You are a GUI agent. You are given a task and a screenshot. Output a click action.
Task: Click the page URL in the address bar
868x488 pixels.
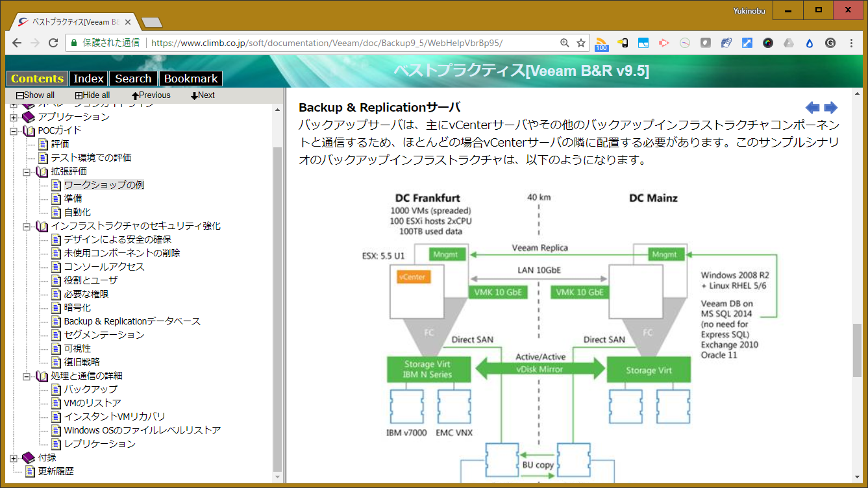click(x=327, y=43)
